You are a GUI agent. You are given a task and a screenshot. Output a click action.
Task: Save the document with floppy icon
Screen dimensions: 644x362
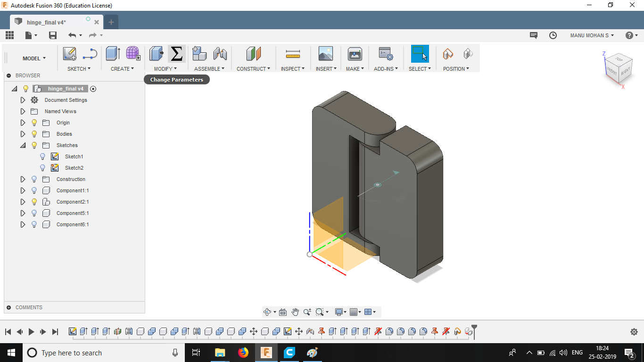[x=53, y=35]
